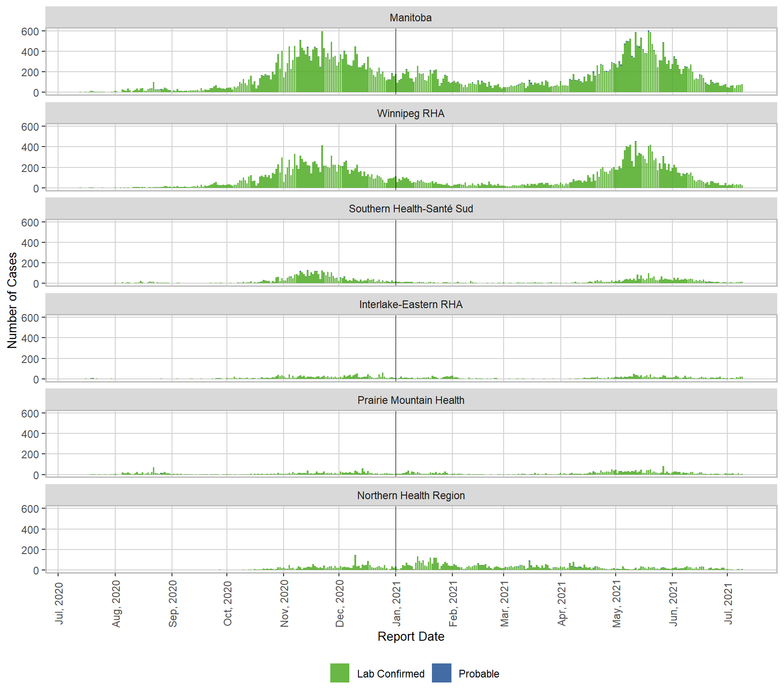The image size is (784, 697).
Task: Click the Winnipeg RHA panel header
Action: [x=411, y=113]
